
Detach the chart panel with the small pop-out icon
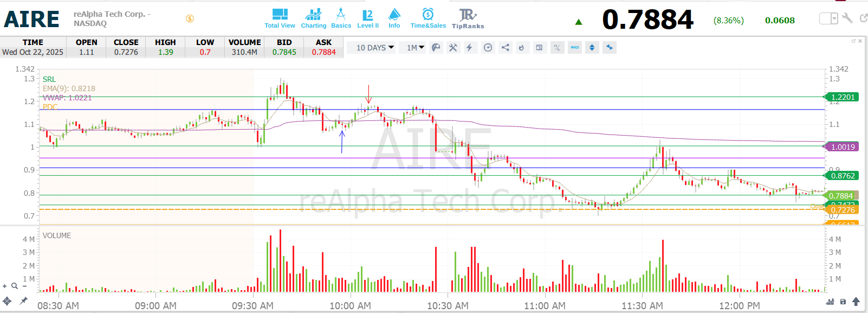[853, 41]
